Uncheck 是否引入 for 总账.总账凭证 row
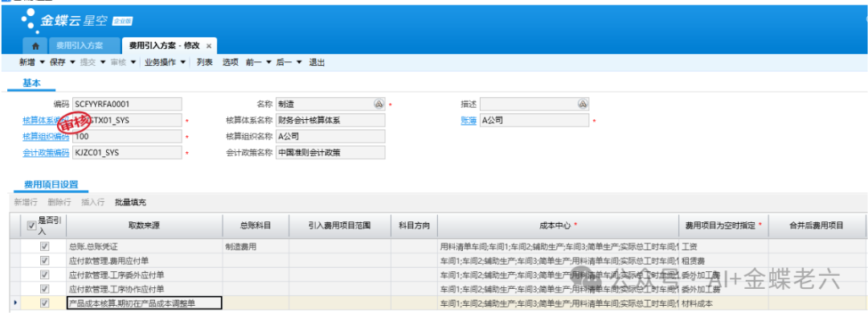 coord(45,246)
